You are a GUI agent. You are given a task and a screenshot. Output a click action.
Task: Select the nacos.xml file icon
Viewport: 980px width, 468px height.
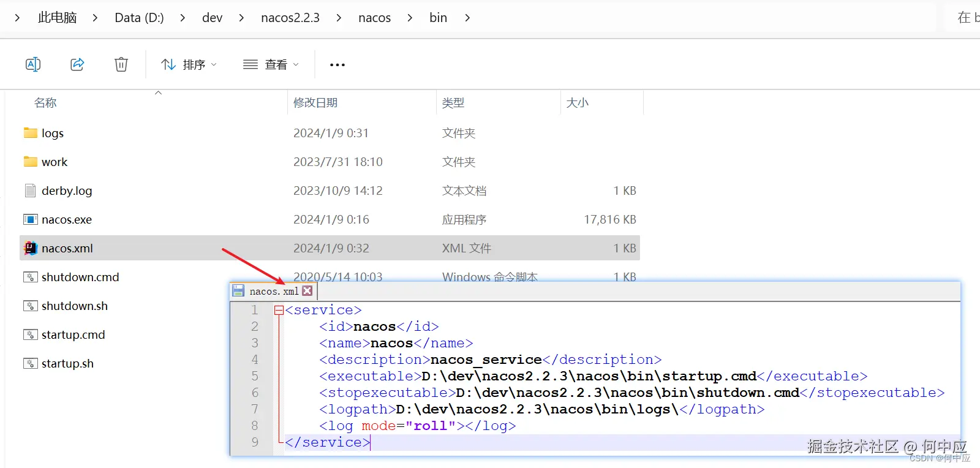click(x=31, y=248)
